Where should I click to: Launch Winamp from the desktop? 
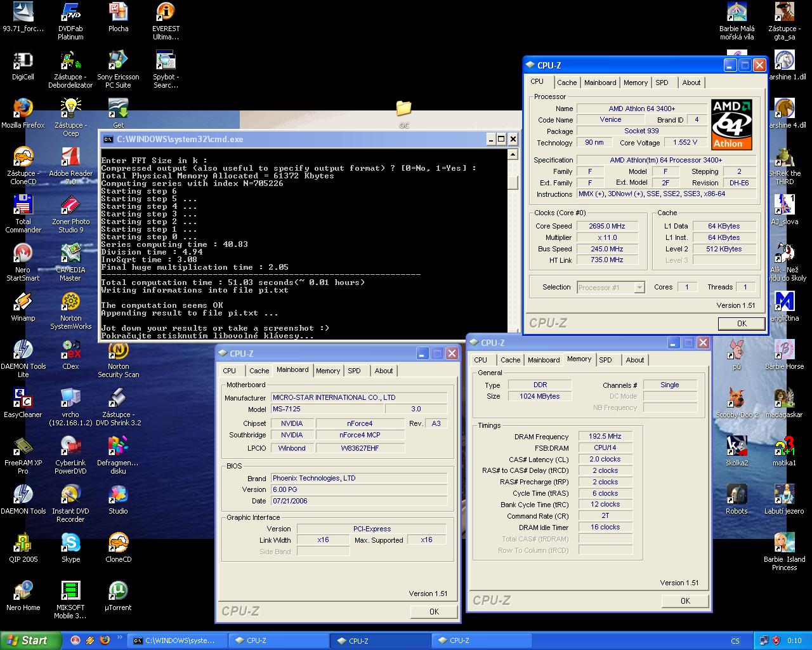(23, 307)
